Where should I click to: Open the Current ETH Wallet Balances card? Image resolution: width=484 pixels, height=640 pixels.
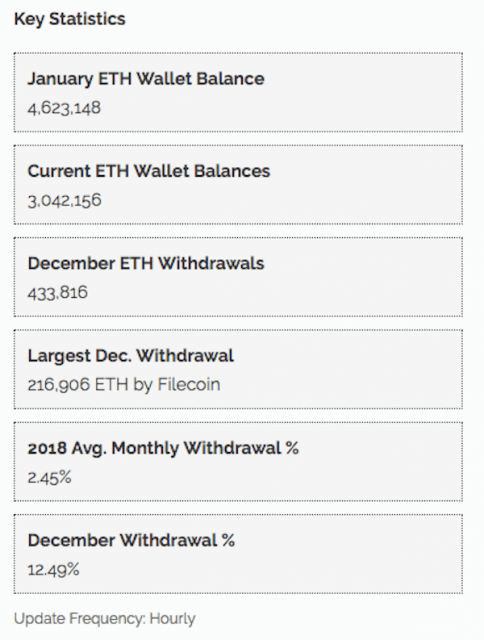tap(238, 184)
